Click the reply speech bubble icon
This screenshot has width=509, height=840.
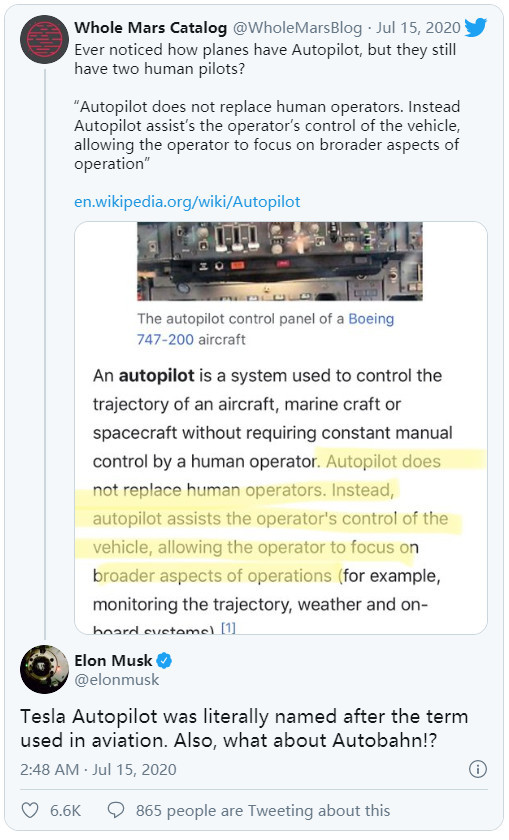point(116,810)
